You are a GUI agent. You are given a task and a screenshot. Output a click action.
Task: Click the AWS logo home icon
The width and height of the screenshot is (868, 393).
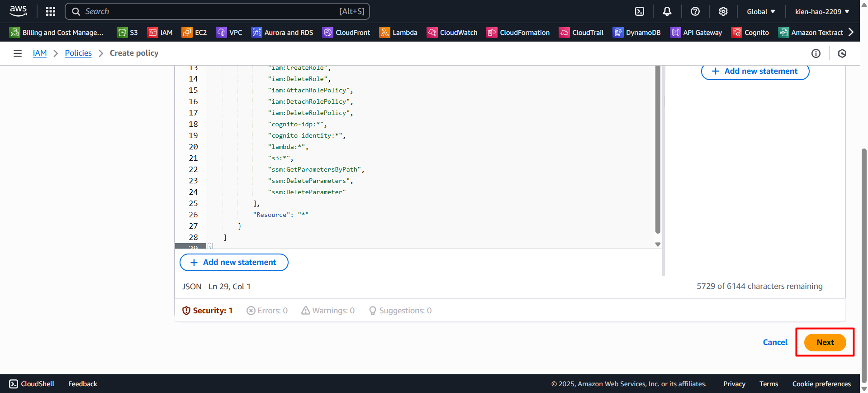pos(19,11)
